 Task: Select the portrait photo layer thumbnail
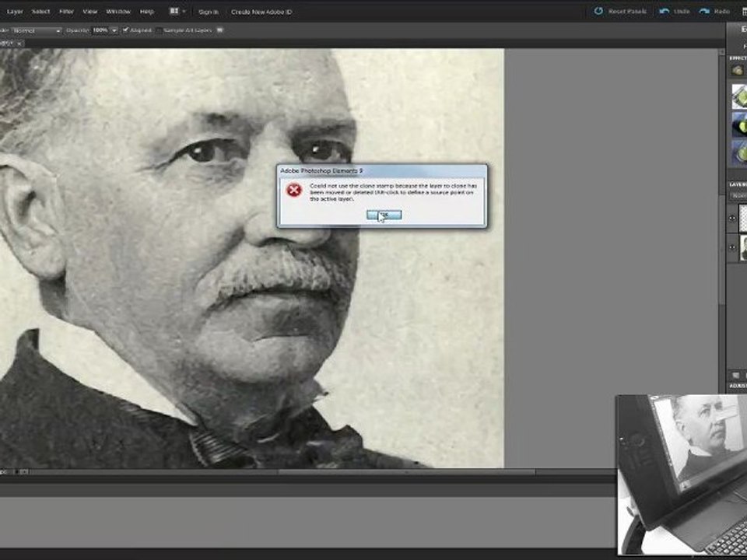tap(742, 248)
